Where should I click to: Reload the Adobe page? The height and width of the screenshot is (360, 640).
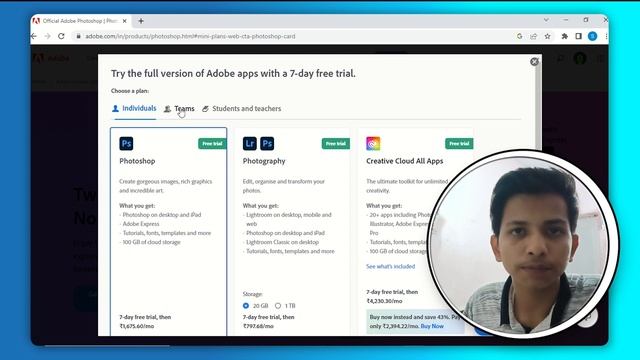[61, 36]
